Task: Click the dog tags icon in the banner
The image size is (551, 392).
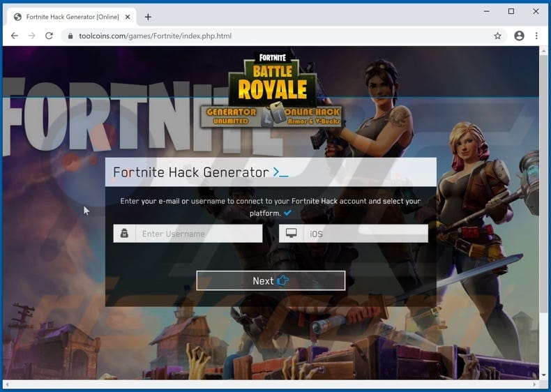Action: tap(273, 114)
